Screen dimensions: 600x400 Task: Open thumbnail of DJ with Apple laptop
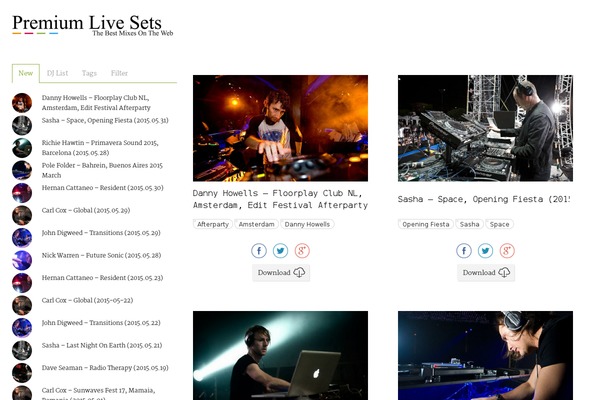click(280, 355)
